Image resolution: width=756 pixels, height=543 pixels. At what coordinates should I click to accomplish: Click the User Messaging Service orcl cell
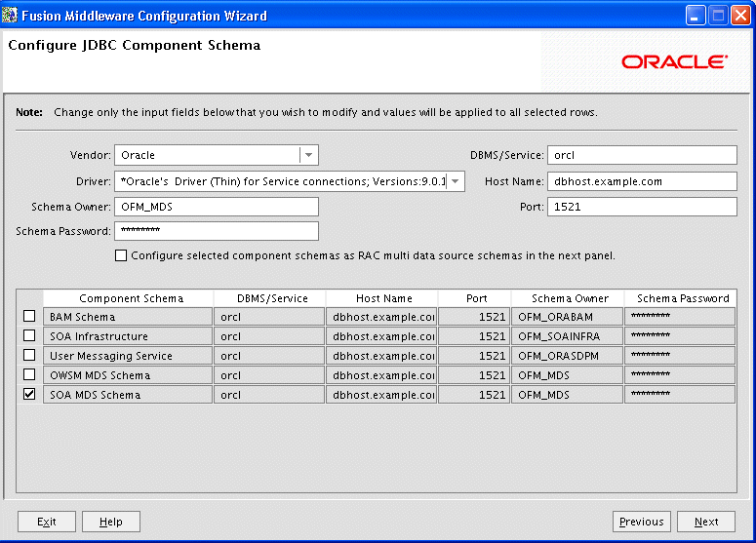[x=269, y=356]
